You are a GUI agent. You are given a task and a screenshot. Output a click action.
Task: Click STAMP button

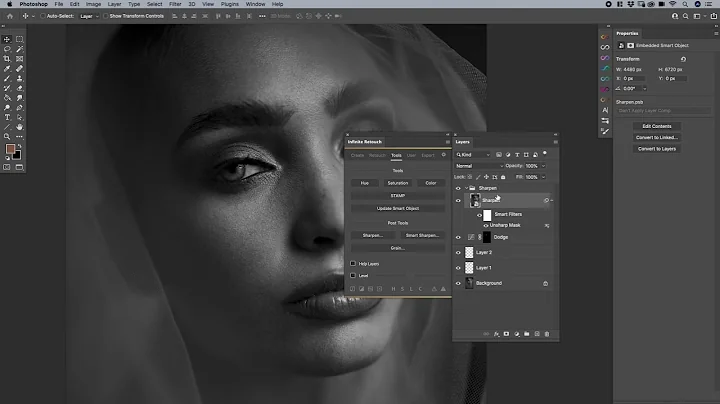pyautogui.click(x=398, y=196)
